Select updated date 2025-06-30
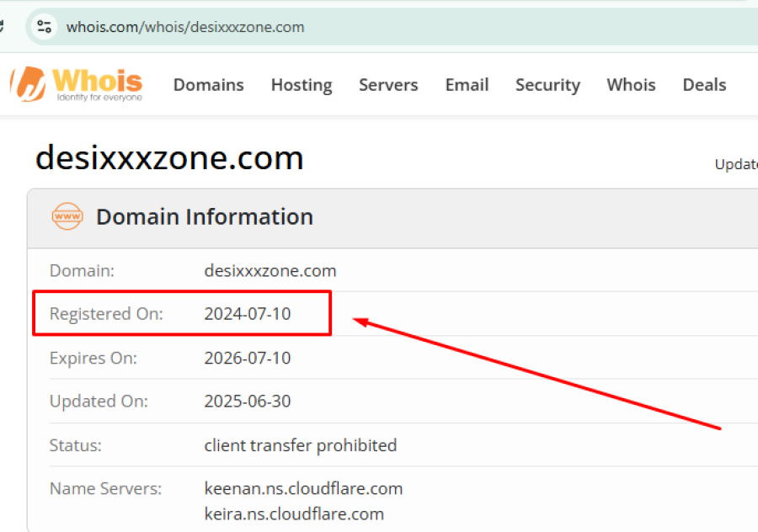The width and height of the screenshot is (758, 532). point(247,401)
